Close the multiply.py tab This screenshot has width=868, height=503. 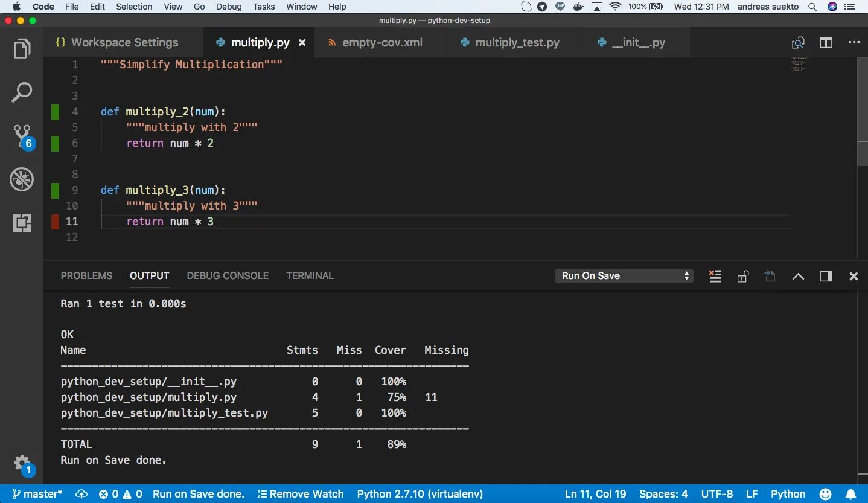pos(302,43)
